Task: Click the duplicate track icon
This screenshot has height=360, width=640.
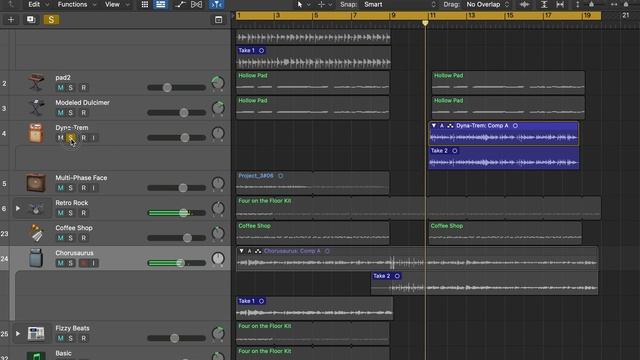Action: click(x=31, y=20)
